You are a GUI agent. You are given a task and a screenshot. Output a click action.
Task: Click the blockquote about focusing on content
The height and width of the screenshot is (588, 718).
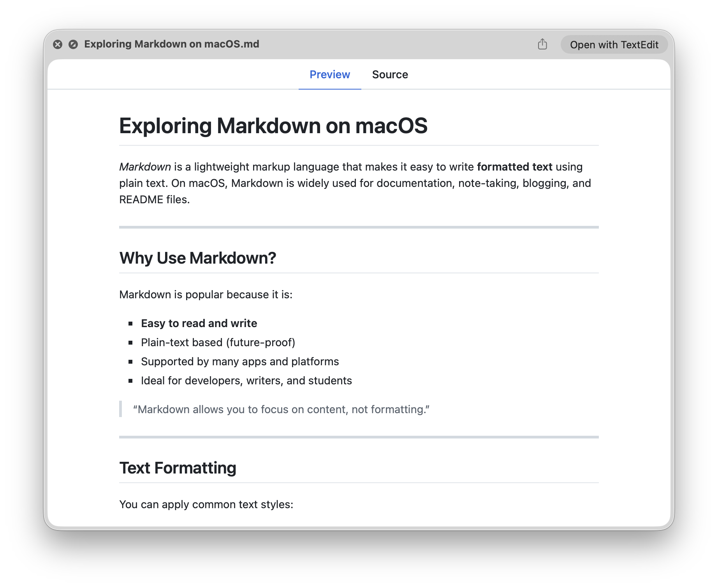[x=281, y=409]
